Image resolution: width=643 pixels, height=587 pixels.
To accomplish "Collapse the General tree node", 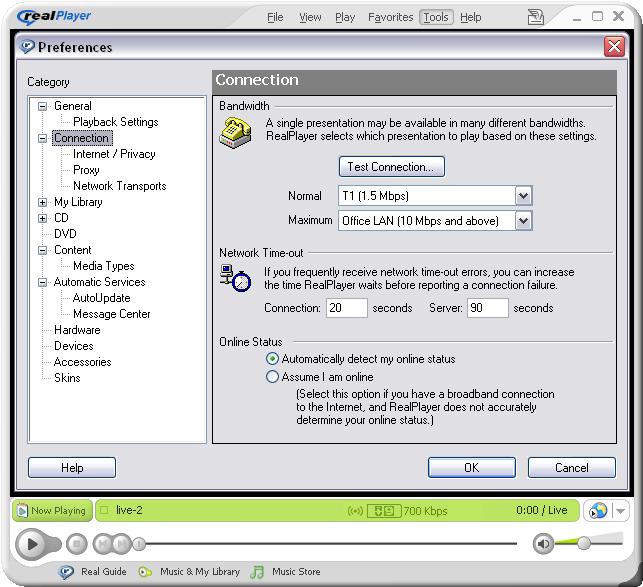I will click(42, 106).
